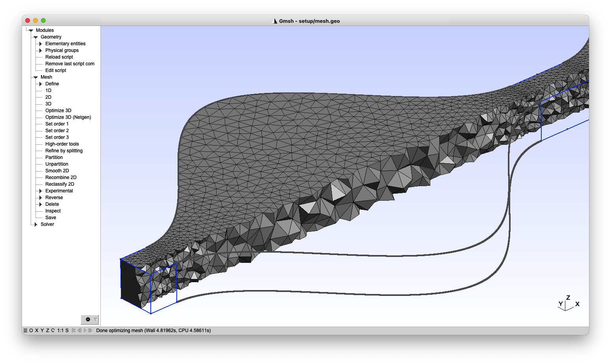Image resolution: width=611 pixels, height=364 pixels.
Task: Expand the Solver tree node
Action: click(x=36, y=224)
